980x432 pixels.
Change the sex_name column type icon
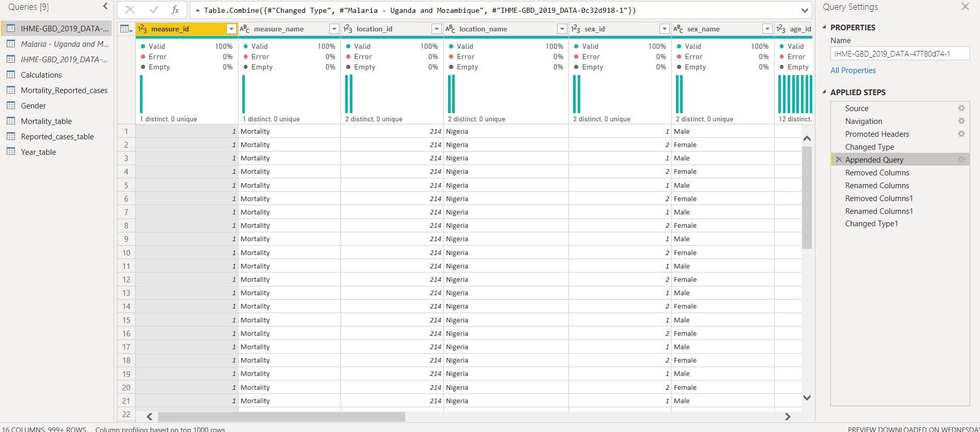click(678, 29)
